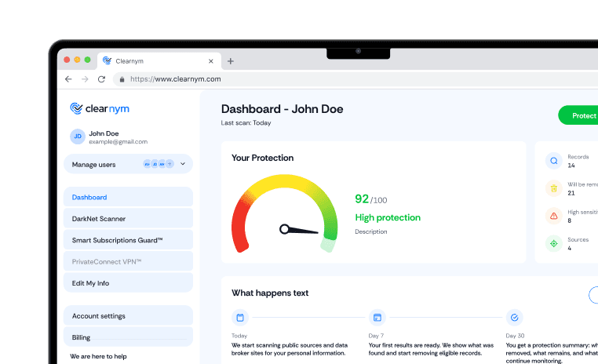This screenshot has width=598, height=364.
Task: Click the trash icon for Will be removed
Action: click(x=554, y=188)
